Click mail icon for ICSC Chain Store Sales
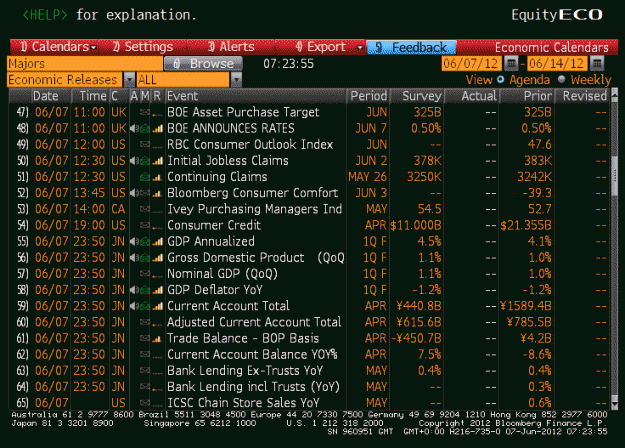The image size is (625, 448). (145, 403)
